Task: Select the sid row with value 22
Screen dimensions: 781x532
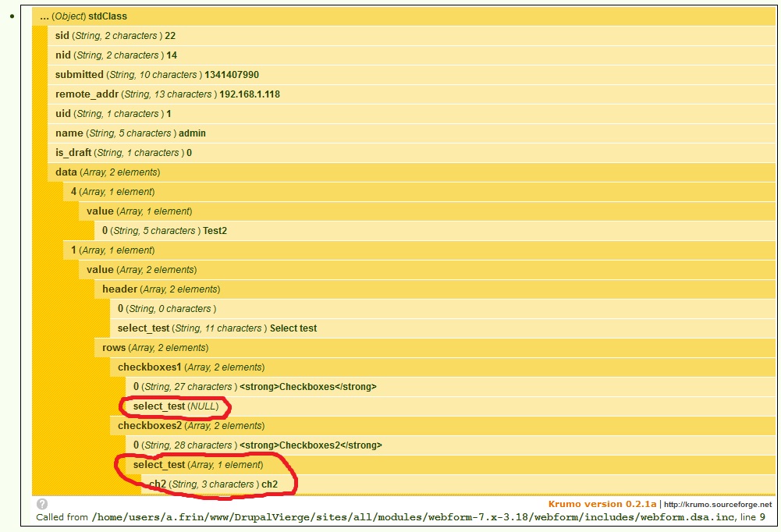Action: 412,35
